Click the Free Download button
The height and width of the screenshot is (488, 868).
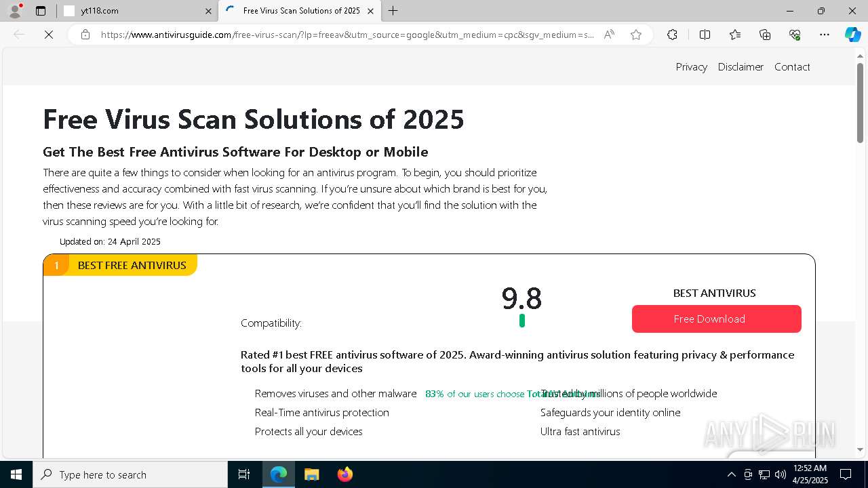tap(717, 319)
